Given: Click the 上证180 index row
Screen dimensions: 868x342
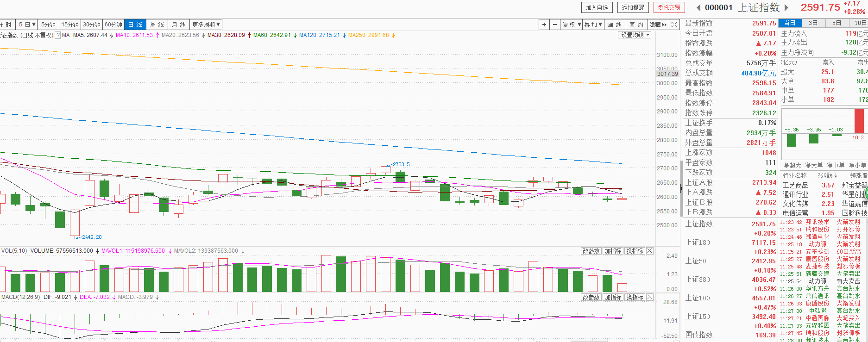Looking at the screenshot, I should (730, 247).
